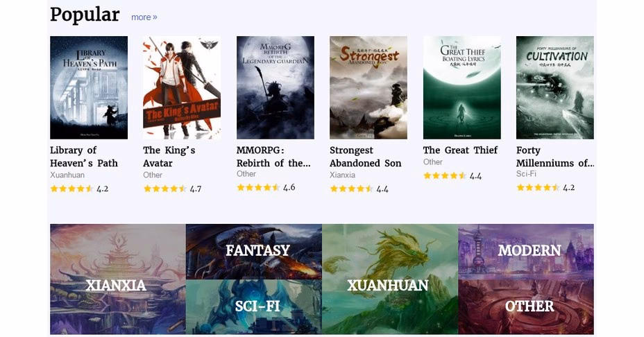The height and width of the screenshot is (337, 644).
Task: Choose the SCI-FI genre tile
Action: (x=254, y=306)
